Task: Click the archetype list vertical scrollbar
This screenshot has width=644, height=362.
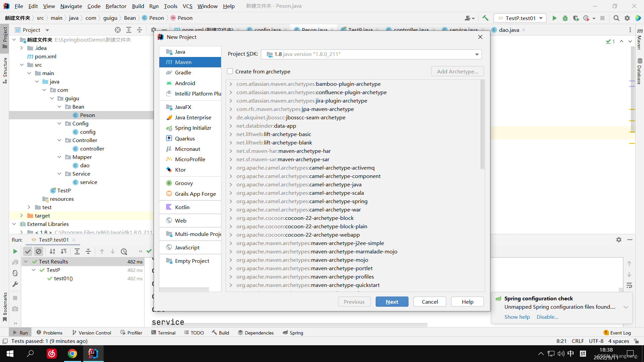Action: click(x=482, y=125)
